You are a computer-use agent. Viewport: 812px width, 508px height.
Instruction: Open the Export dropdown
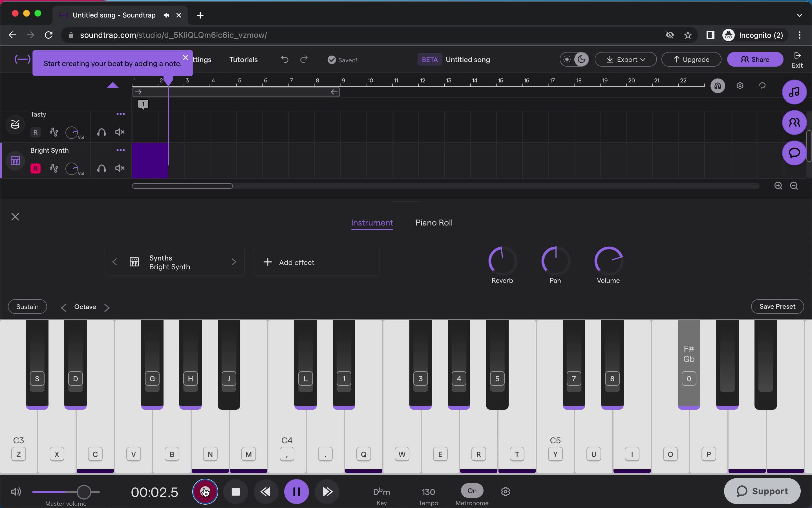[625, 60]
